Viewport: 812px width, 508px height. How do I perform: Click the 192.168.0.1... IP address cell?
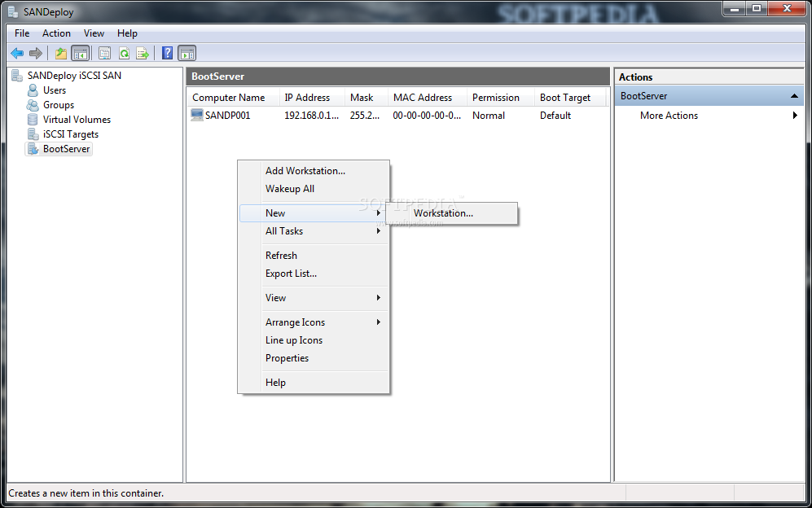point(311,116)
